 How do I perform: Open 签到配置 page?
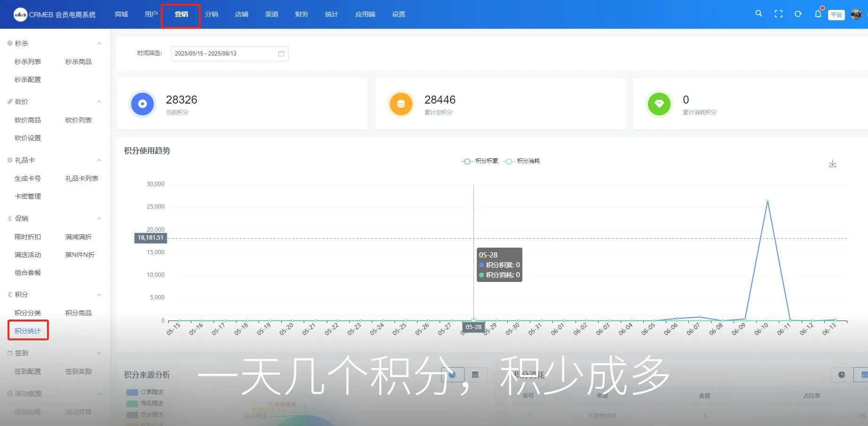point(28,371)
